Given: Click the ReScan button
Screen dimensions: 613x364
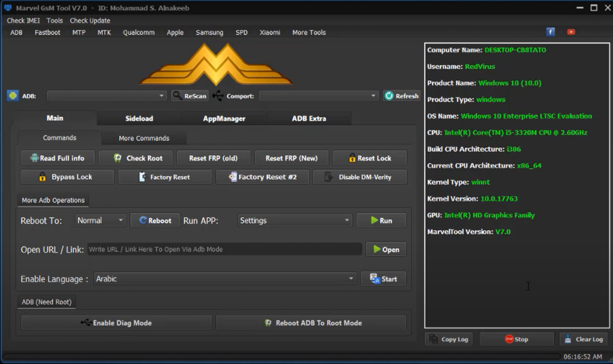Looking at the screenshot, I should click(190, 96).
